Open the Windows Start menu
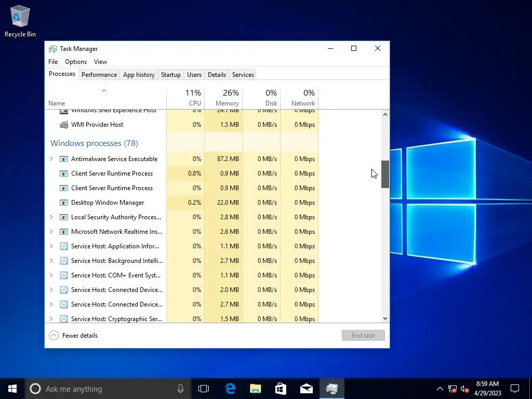The width and height of the screenshot is (532, 399). 12,389
